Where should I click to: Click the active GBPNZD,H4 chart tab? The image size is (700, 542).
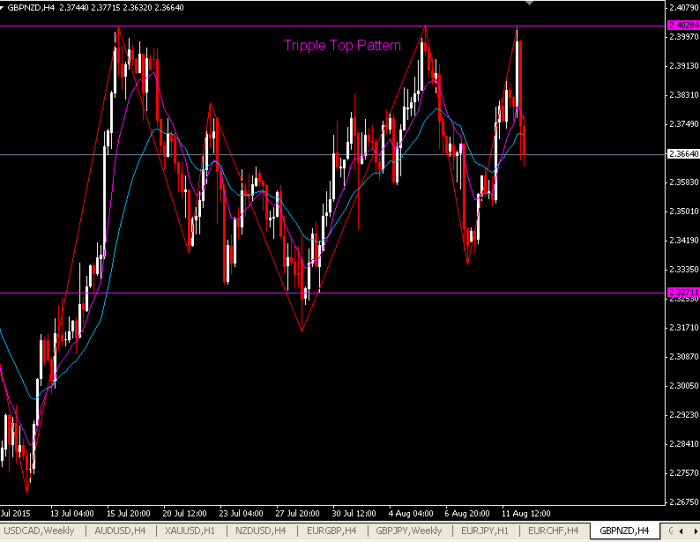point(624,531)
